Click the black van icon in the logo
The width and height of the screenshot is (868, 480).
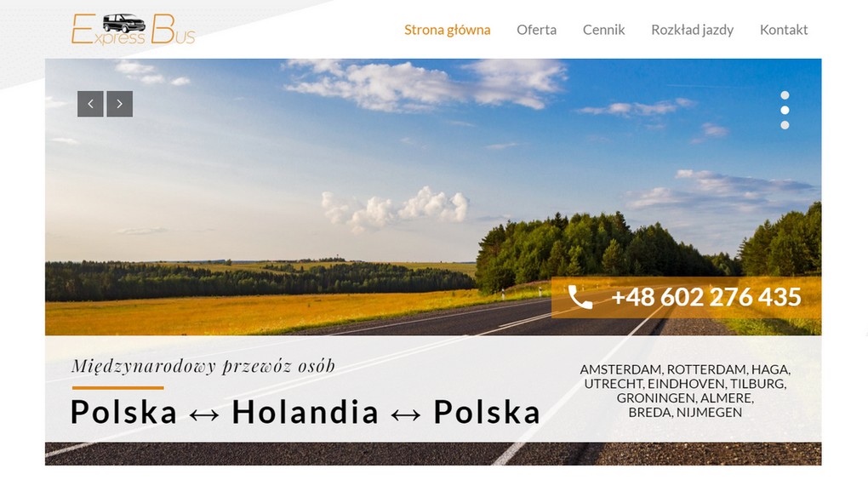tap(124, 23)
